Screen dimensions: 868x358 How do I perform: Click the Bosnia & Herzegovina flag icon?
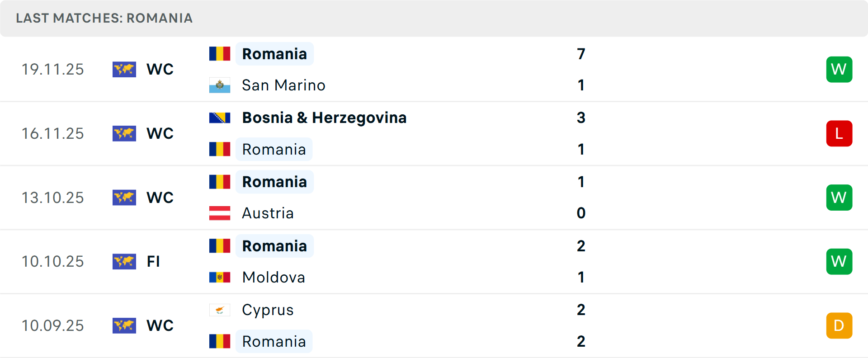[220, 117]
